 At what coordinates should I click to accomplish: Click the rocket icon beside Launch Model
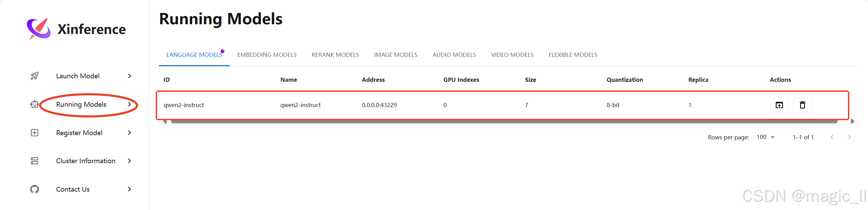pyautogui.click(x=35, y=76)
